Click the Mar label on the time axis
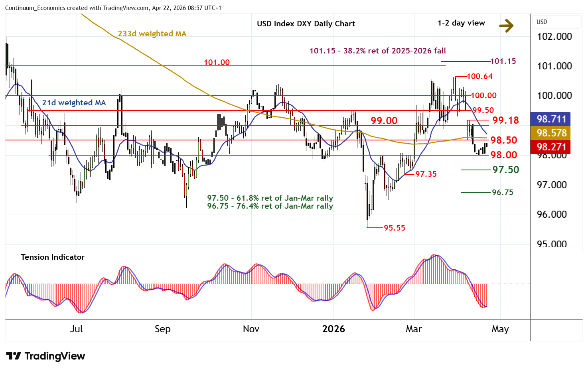Screen dimensions: 588x371 414,329
